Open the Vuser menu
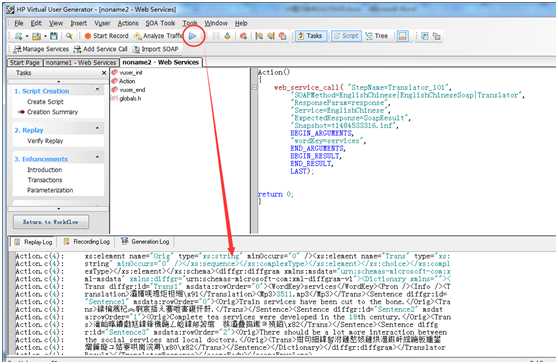This screenshot has height=364, width=558. pos(102,23)
